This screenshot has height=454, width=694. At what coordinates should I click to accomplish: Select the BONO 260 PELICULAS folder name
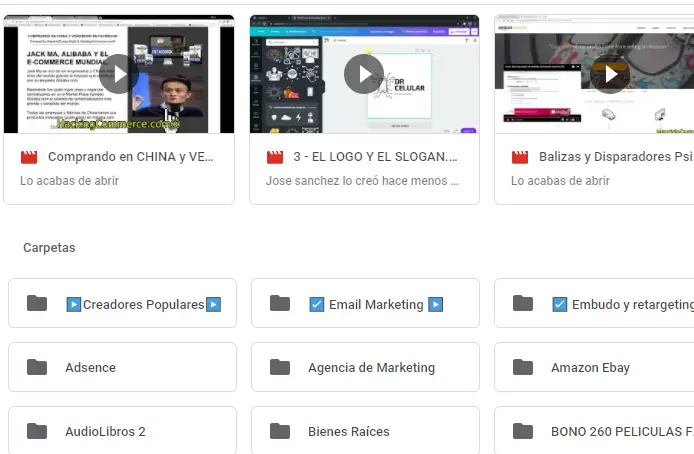(622, 431)
